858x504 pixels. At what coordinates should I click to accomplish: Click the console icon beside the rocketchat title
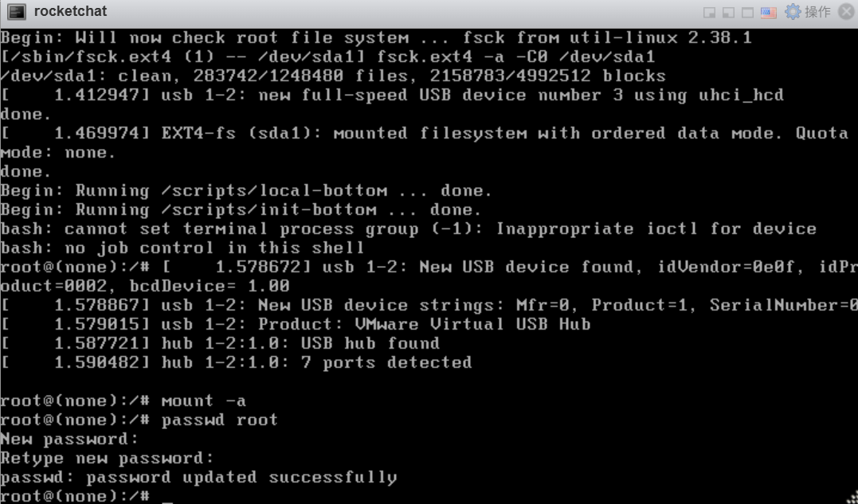(17, 11)
